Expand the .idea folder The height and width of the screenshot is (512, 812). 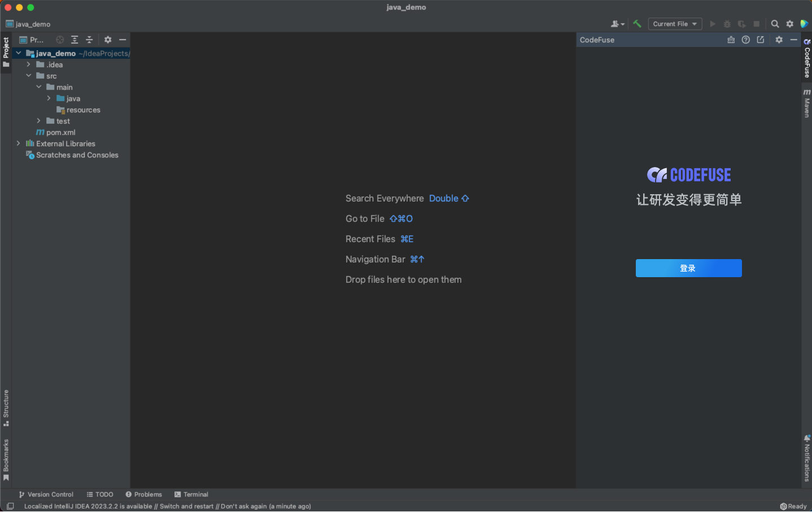(x=29, y=64)
